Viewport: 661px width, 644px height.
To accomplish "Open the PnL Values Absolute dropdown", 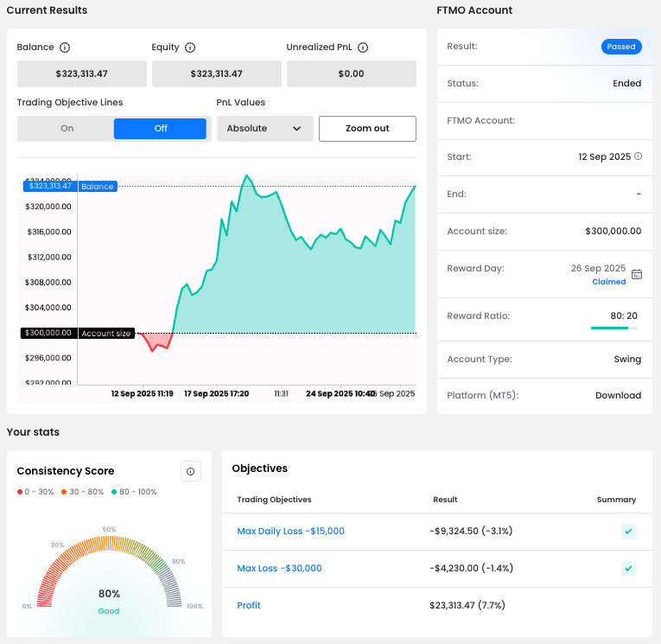I will (264, 129).
